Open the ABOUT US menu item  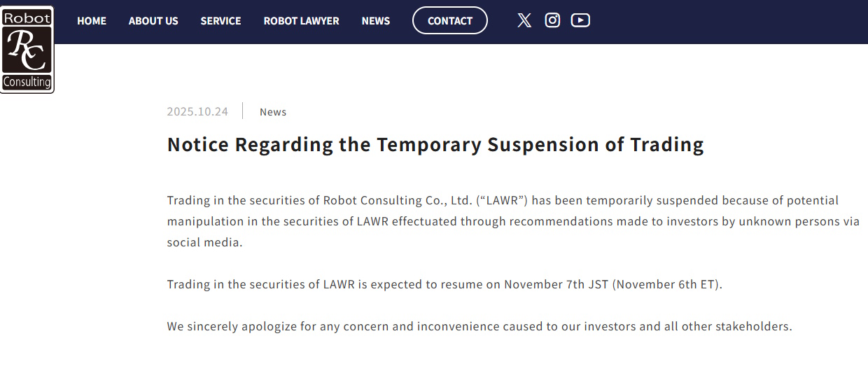(x=153, y=21)
